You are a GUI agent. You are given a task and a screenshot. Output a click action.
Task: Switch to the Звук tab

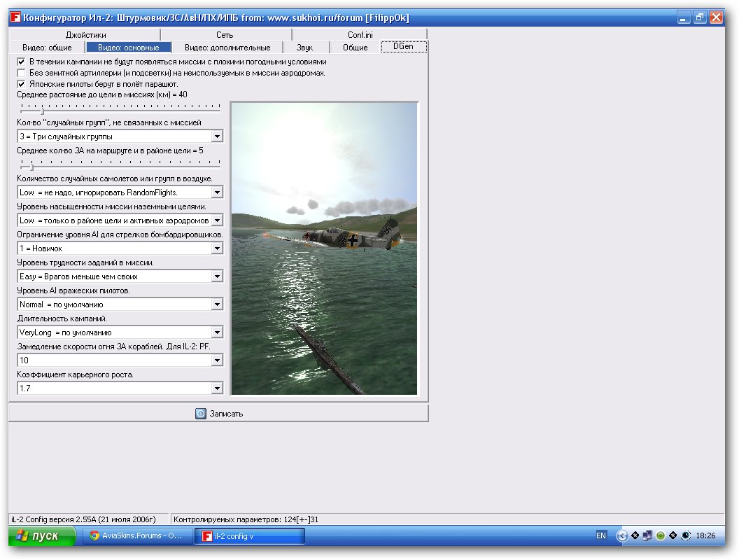304,48
